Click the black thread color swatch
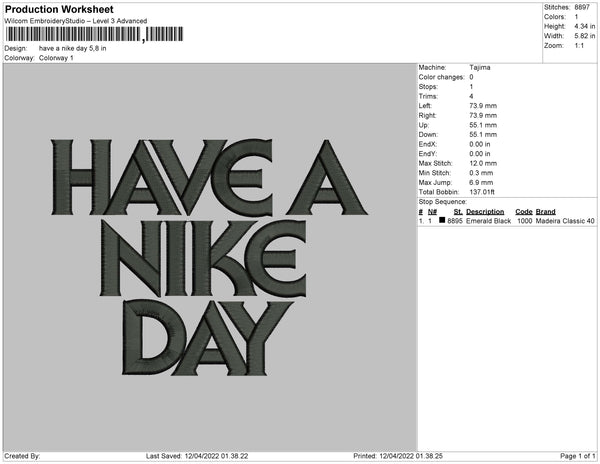Image resolution: width=600 pixels, height=464 pixels. [442, 220]
